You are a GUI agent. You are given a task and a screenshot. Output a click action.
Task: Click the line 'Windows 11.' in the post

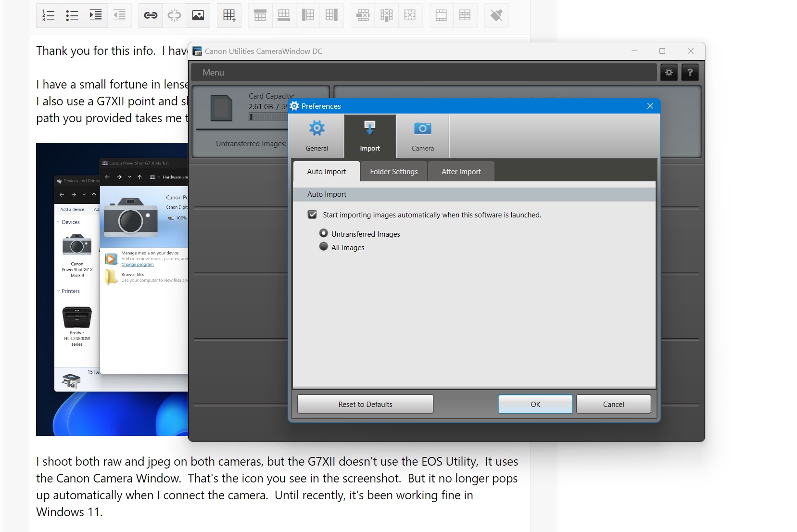69,512
